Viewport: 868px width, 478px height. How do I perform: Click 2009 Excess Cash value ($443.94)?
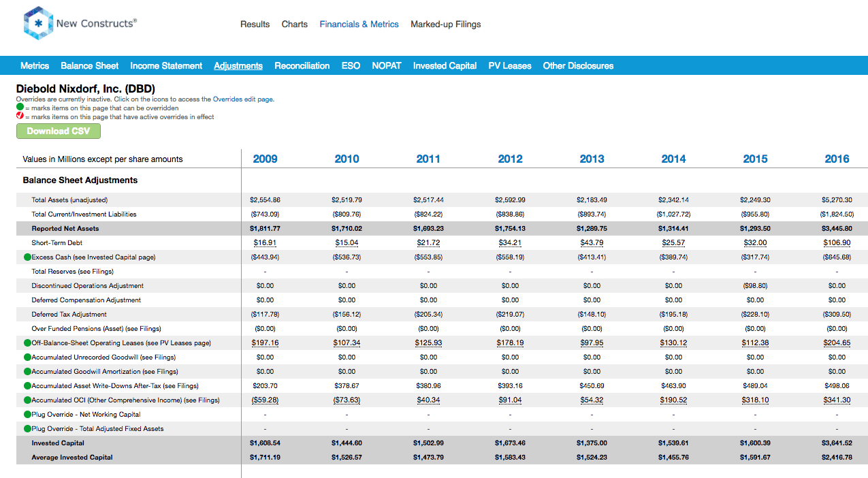[x=266, y=257]
